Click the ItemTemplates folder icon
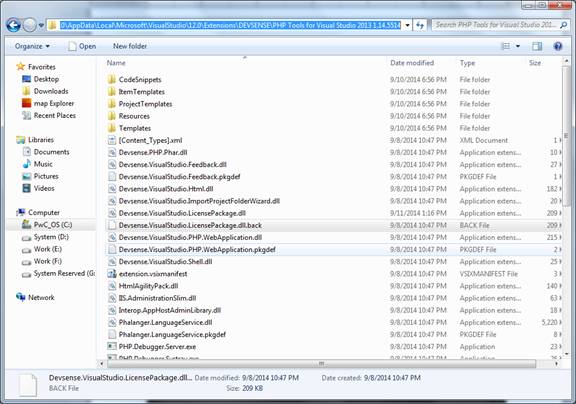 [112, 91]
